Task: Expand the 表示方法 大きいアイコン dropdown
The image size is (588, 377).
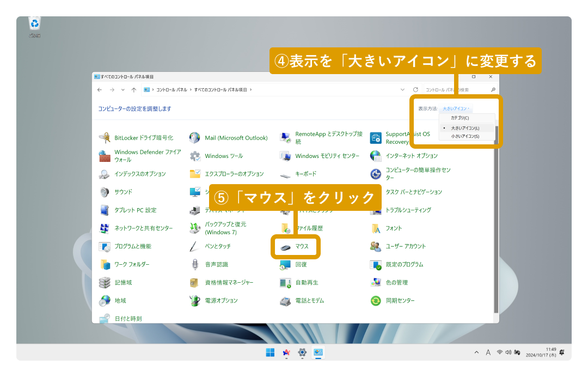Action: coord(456,108)
